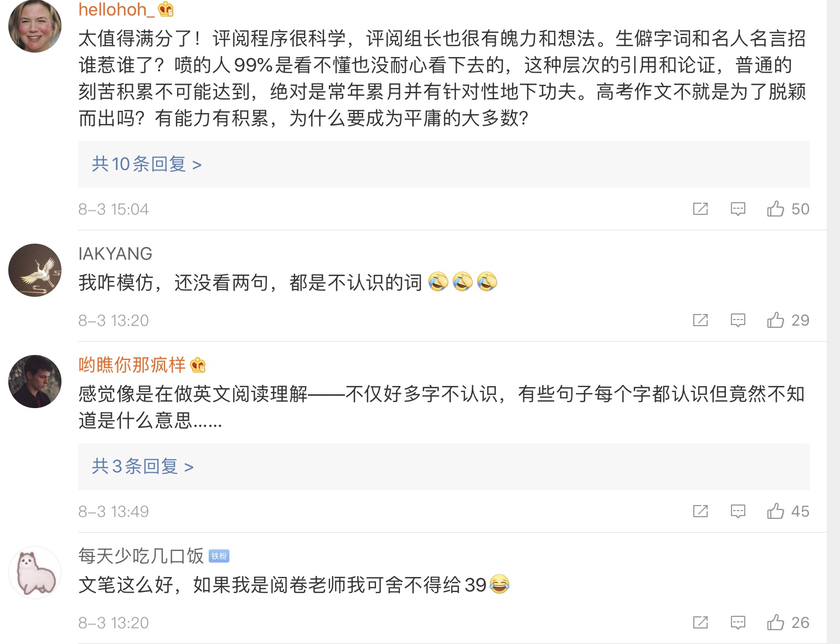The image size is (840, 644).
Task: Click the share icon on 每天少吃几口饭's comment
Action: pos(702,622)
